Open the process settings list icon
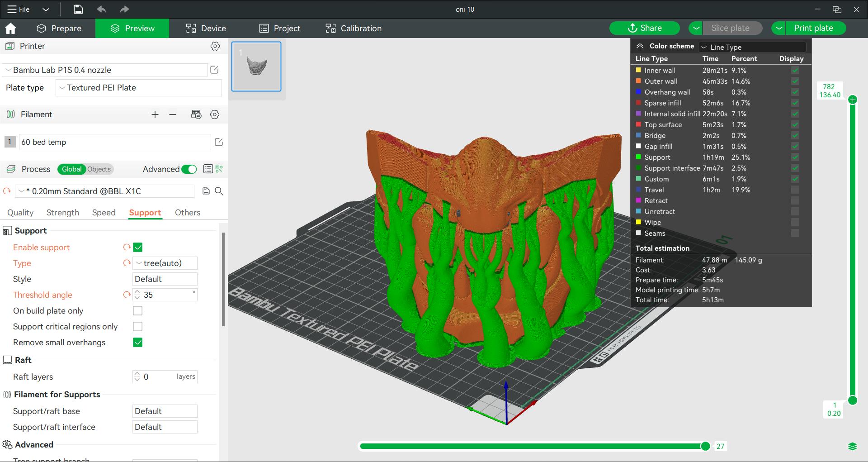Viewport: 868px width, 462px height. coord(208,169)
